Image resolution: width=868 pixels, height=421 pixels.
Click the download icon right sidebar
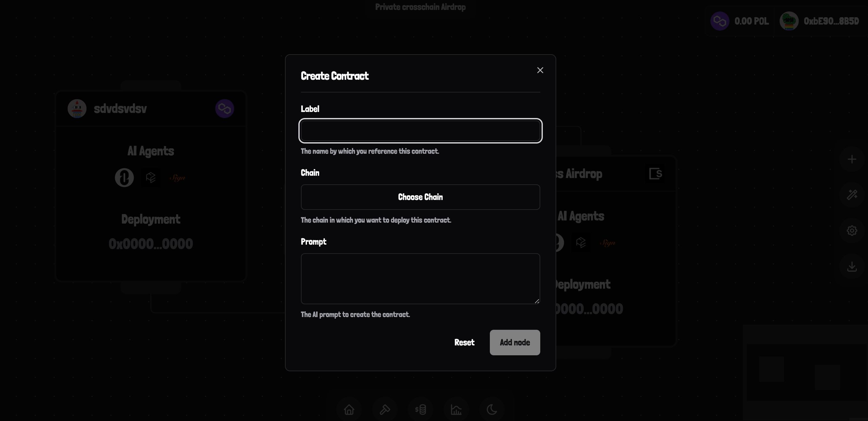852,266
